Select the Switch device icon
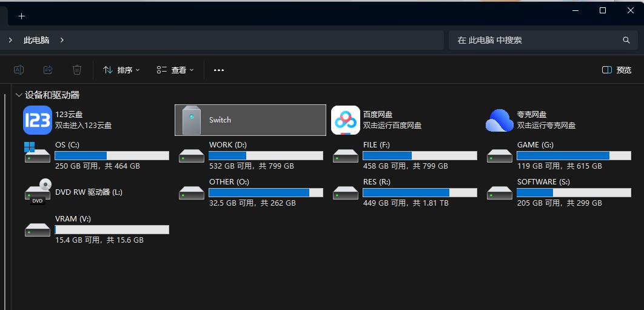This screenshot has width=644, height=310. (192, 120)
